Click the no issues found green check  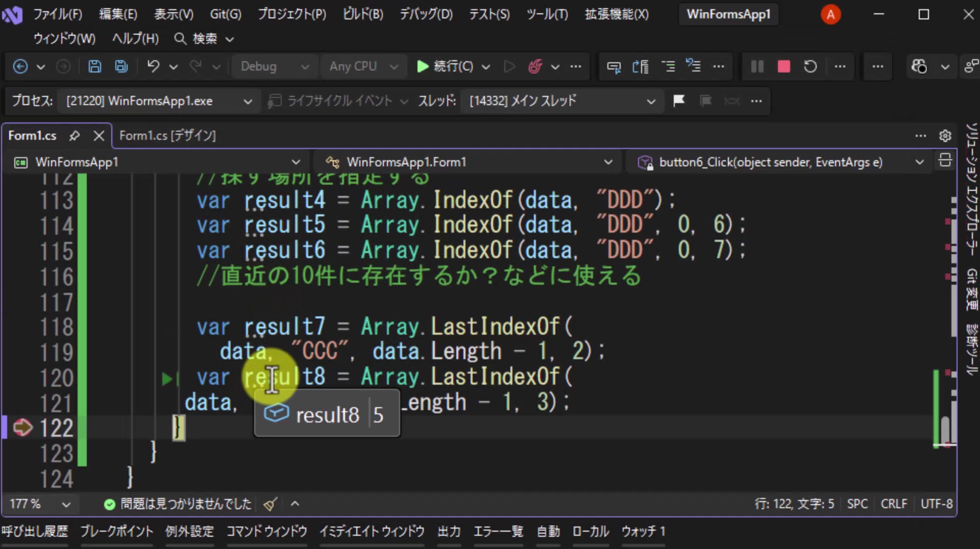pyautogui.click(x=109, y=505)
